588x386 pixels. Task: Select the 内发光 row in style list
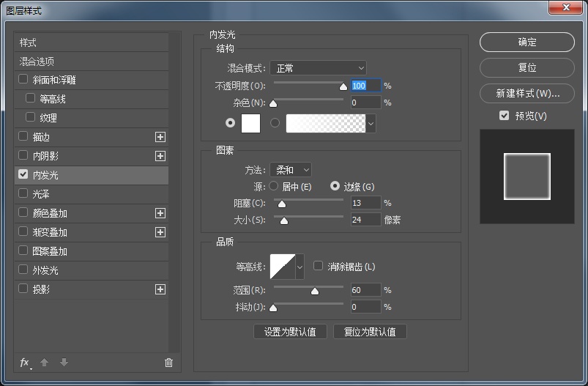pos(92,175)
